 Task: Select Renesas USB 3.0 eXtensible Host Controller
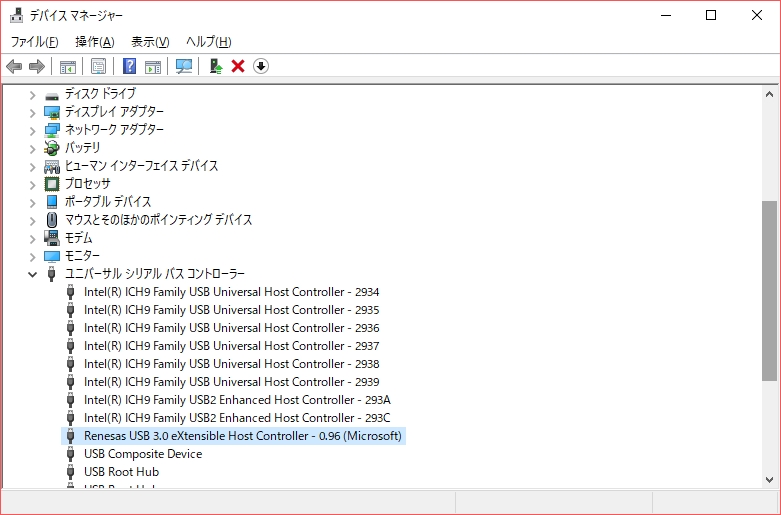click(243, 436)
